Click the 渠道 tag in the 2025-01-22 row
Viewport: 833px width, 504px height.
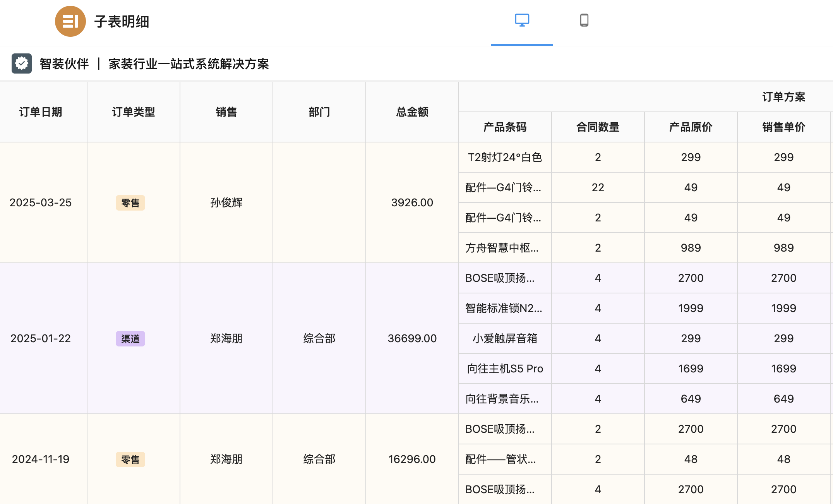click(x=130, y=339)
